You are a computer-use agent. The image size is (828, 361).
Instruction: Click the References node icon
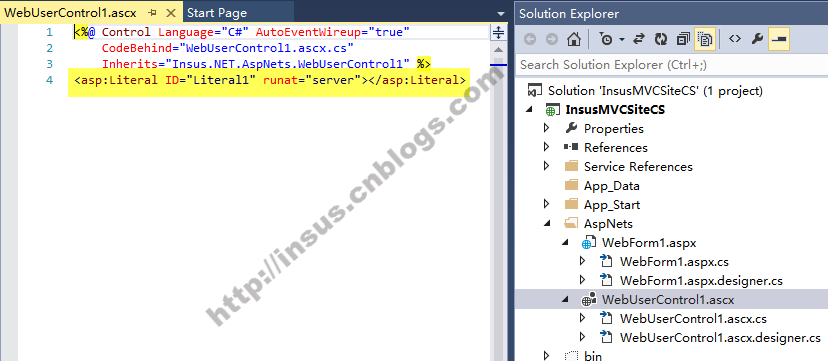[571, 147]
